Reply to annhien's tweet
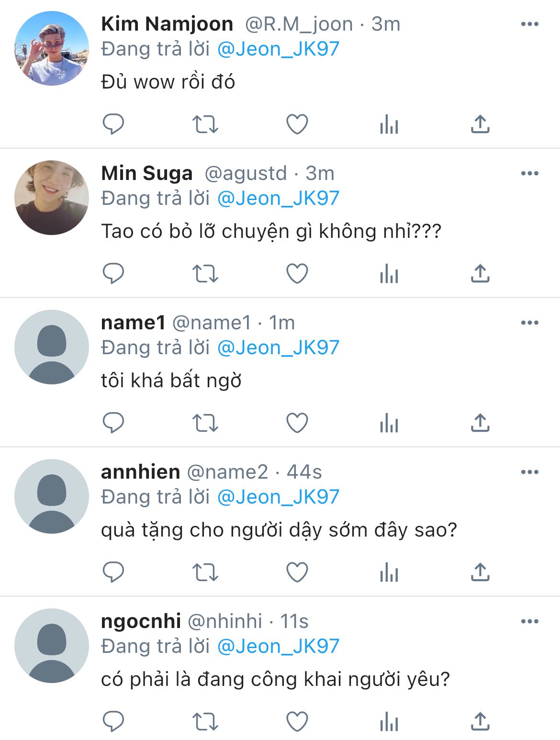This screenshot has width=560, height=740. click(113, 572)
